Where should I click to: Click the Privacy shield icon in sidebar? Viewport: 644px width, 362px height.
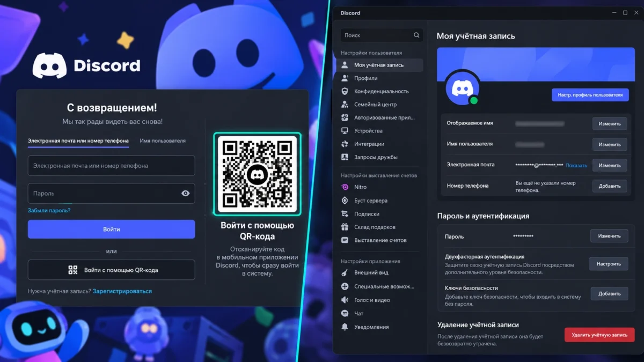pos(345,91)
